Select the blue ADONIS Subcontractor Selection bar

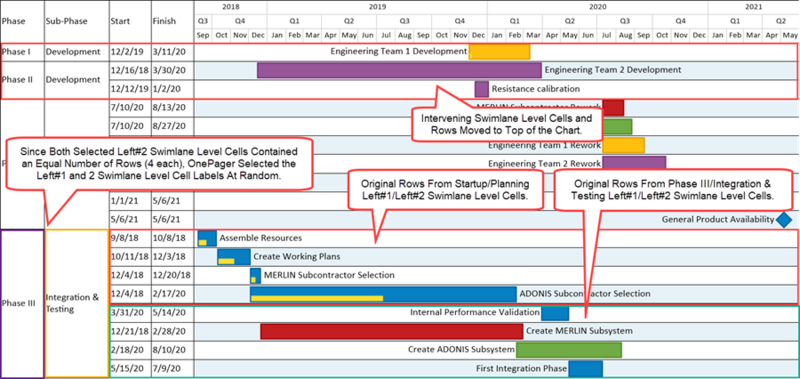point(383,294)
